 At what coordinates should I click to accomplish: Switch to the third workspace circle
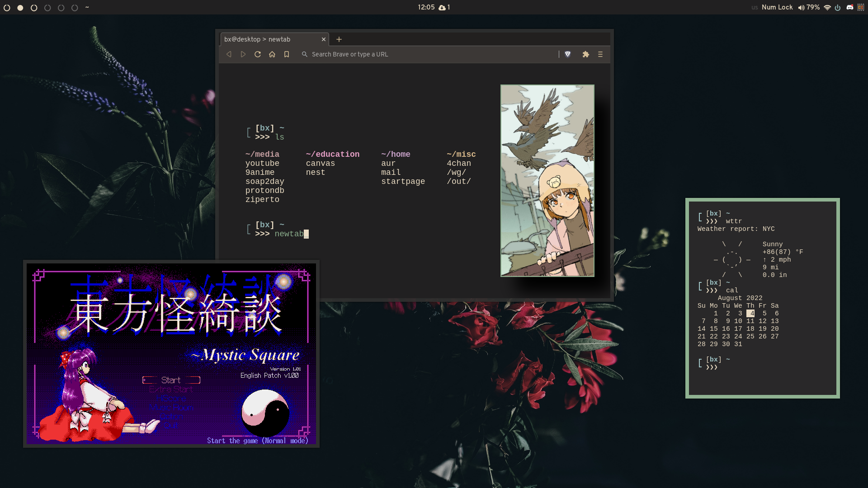34,8
